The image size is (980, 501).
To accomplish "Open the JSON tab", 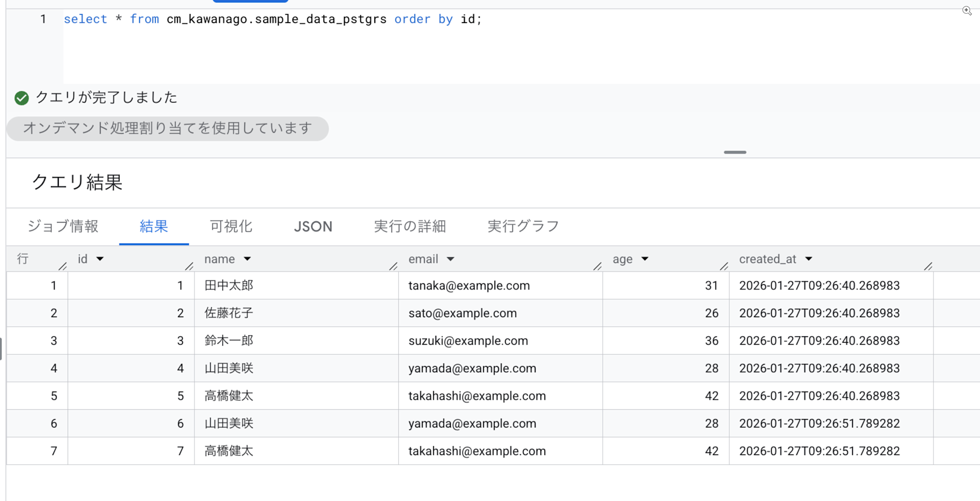I will [313, 226].
